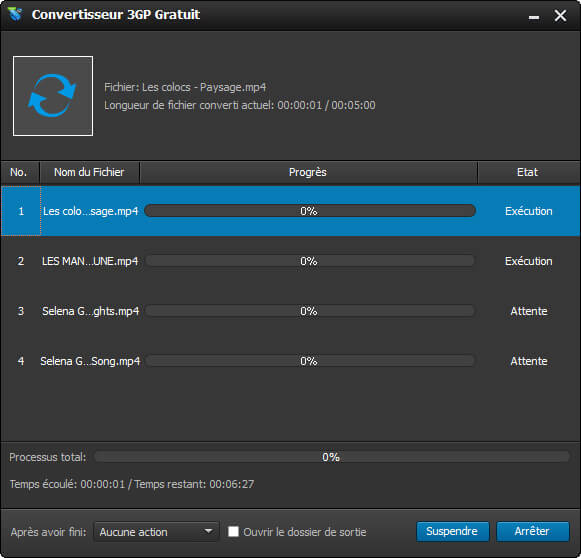This screenshot has height=558, width=581.
Task: Open the Aucune action dropdown
Action: click(x=156, y=532)
